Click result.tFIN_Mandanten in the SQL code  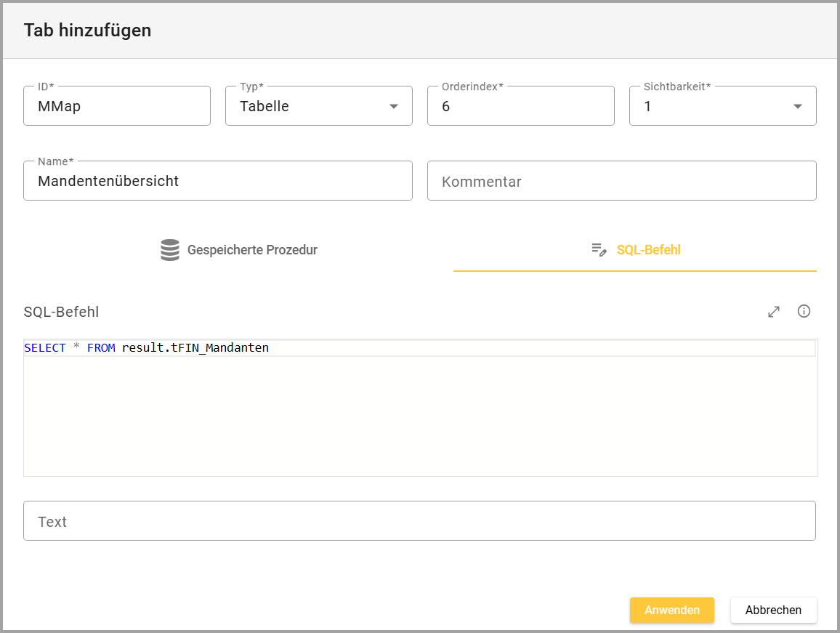[195, 348]
